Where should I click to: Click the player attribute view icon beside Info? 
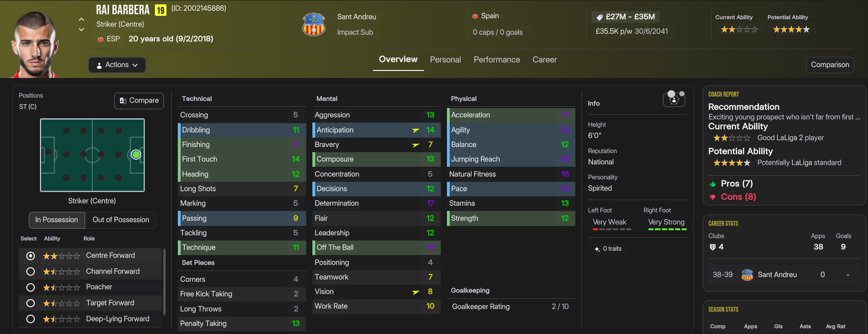click(674, 99)
